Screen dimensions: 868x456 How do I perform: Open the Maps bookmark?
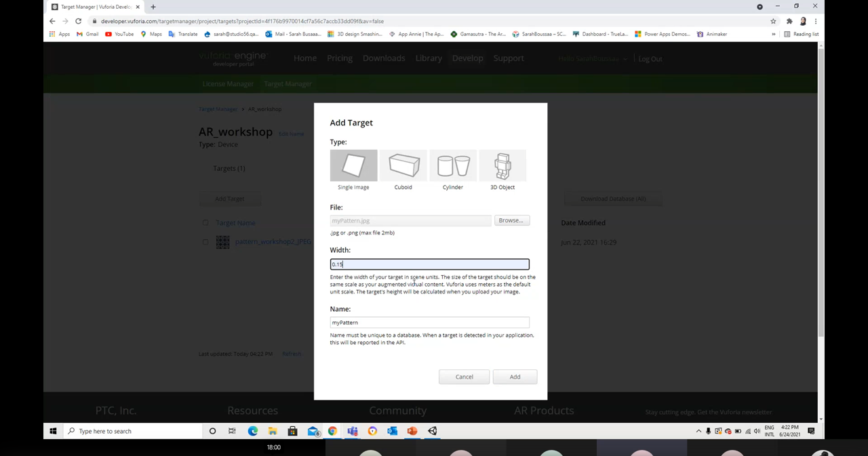point(151,34)
